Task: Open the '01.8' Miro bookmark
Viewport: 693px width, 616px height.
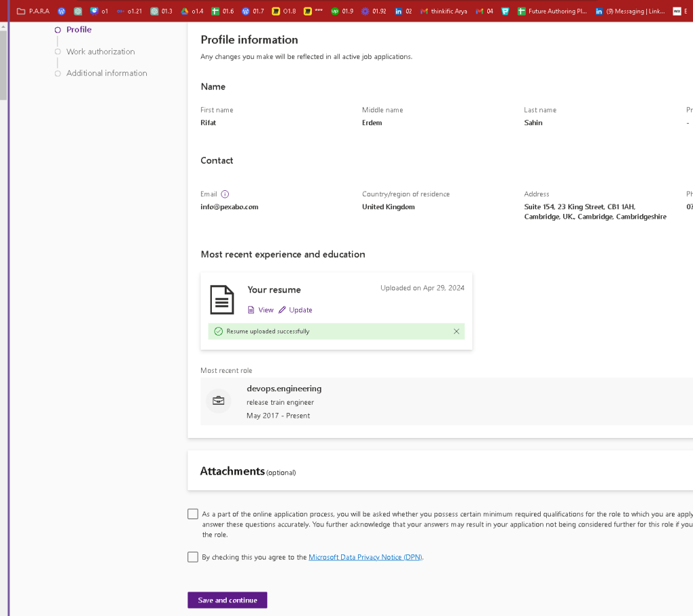Action: pos(284,11)
